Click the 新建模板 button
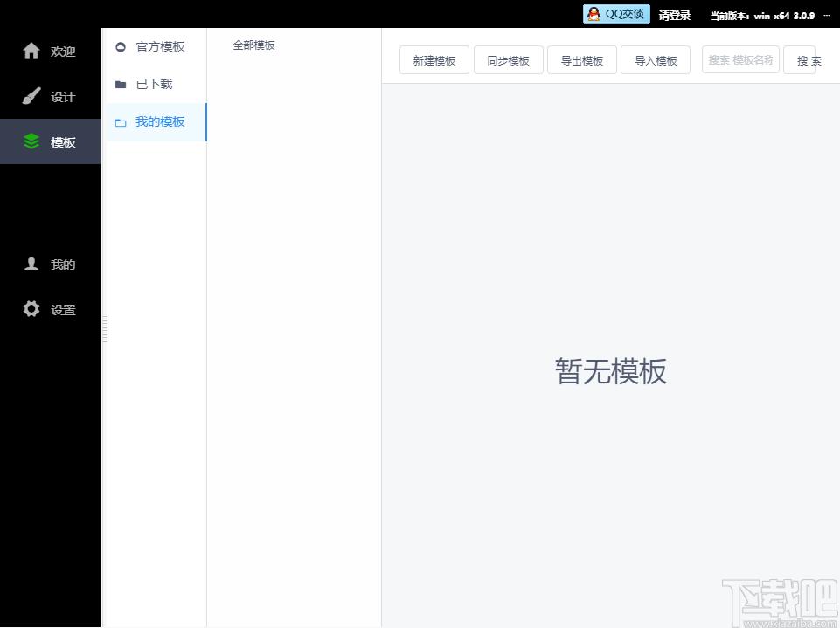The width and height of the screenshot is (840, 628). click(434, 60)
